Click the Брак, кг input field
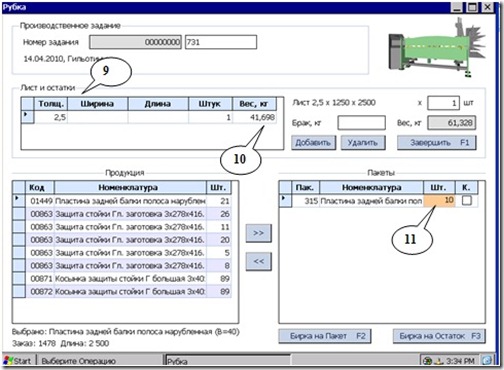Screen dimensions: 504x370 click(362, 123)
